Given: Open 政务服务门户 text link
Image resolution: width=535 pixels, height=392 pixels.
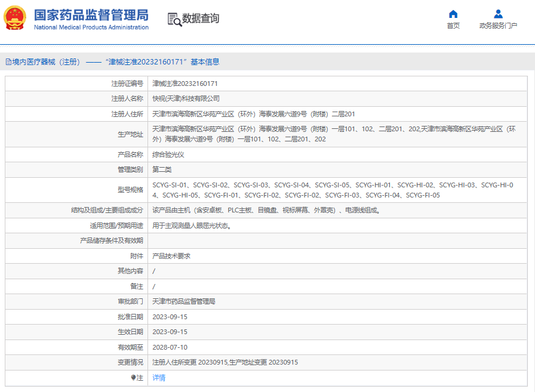Looking at the screenshot, I should [x=498, y=26].
